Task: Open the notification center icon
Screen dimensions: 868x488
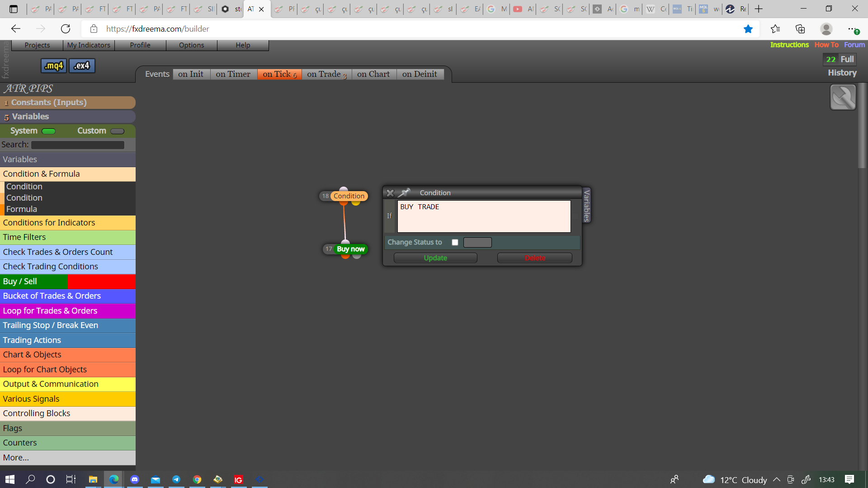Action: pos(849,479)
